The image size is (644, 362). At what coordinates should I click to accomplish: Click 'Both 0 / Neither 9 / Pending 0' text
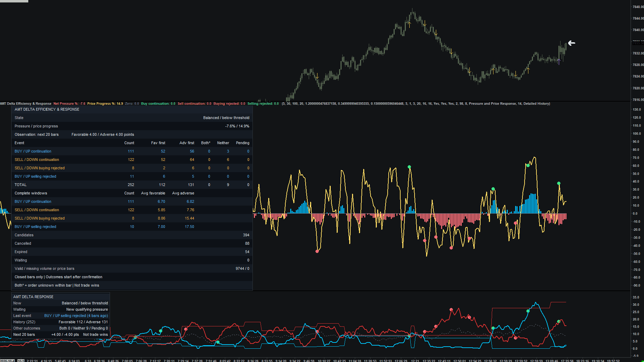click(83, 328)
